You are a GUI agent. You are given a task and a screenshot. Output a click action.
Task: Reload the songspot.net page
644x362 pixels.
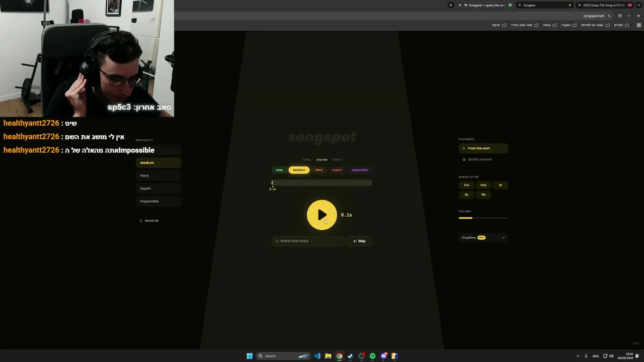pos(620,16)
